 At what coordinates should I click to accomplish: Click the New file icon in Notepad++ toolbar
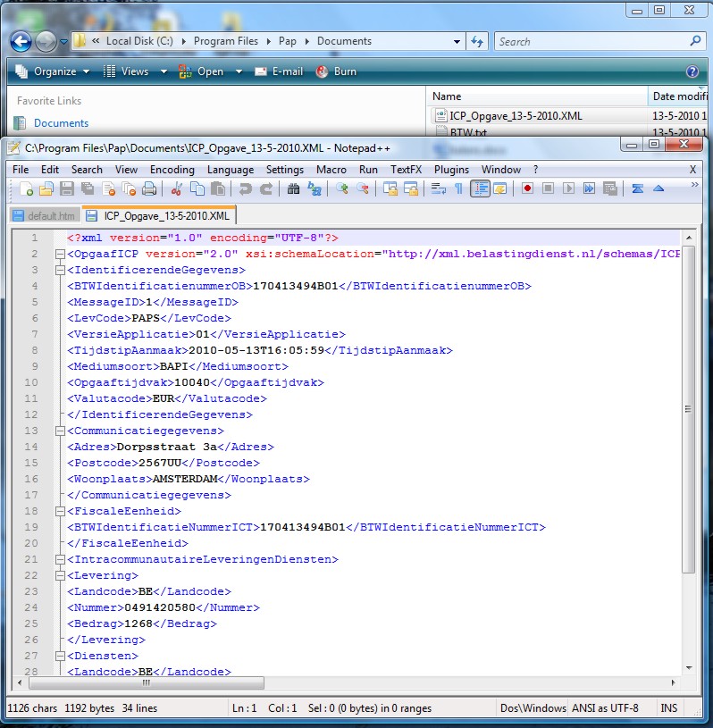tap(26, 188)
